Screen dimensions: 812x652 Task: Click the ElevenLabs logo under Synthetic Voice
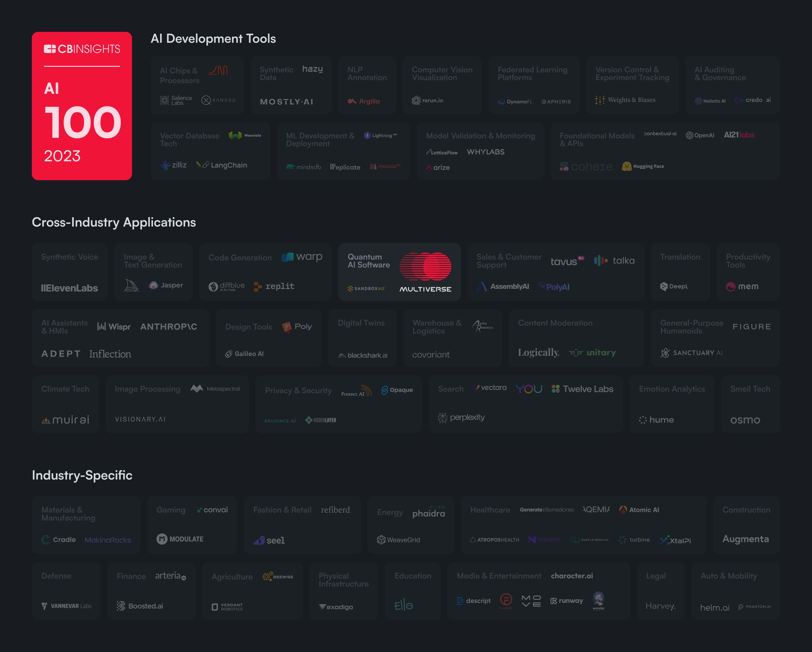(x=70, y=288)
